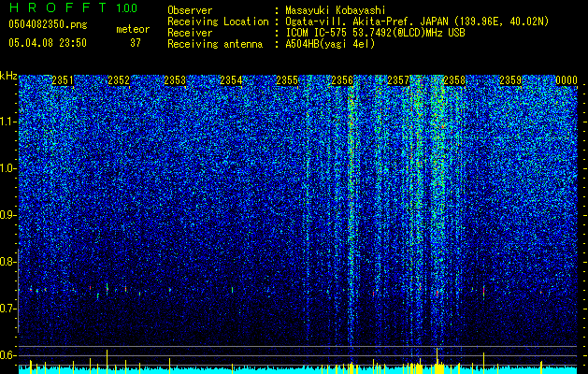Click the 2357 time marker
This screenshot has height=374, width=588.
(x=398, y=80)
